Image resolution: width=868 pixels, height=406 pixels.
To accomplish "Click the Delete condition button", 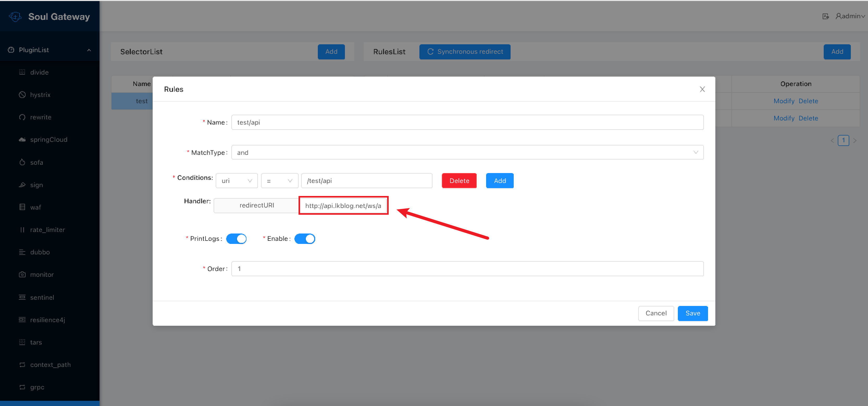I will 459,180.
